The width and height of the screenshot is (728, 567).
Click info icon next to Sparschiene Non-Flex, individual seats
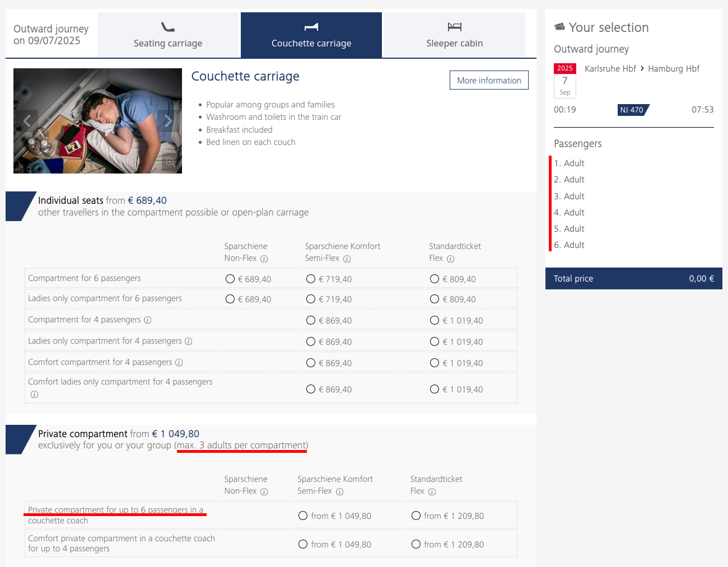click(264, 259)
